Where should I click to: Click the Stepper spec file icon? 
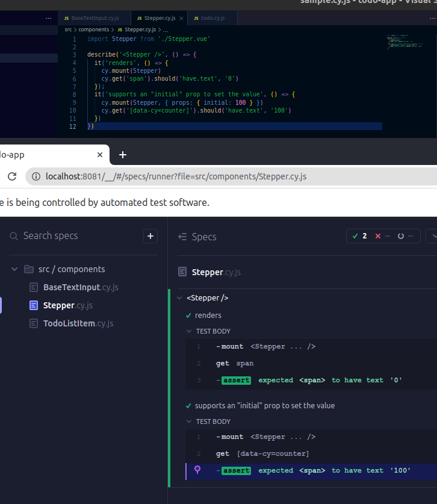pyautogui.click(x=34, y=305)
